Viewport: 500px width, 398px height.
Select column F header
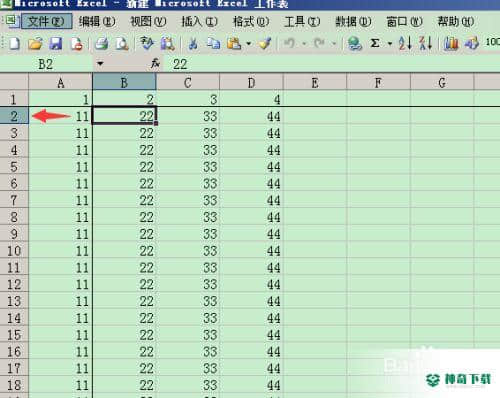[378, 82]
